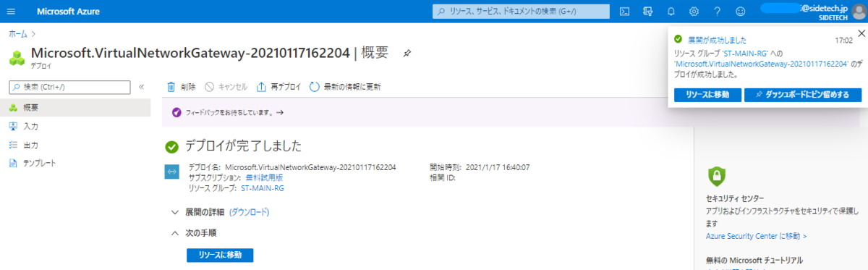
Task: Click 最新の情報に更新 refresh command
Action: pyautogui.click(x=345, y=87)
